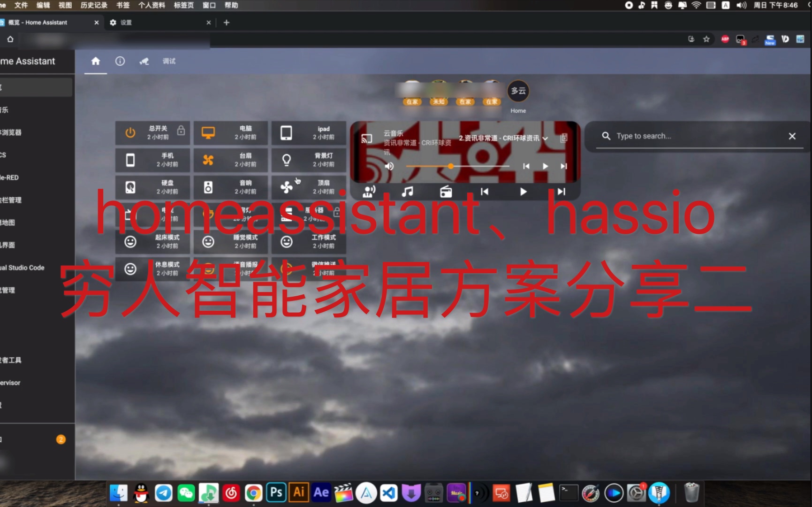Toggle the 背景灯 light bulb

(309, 160)
